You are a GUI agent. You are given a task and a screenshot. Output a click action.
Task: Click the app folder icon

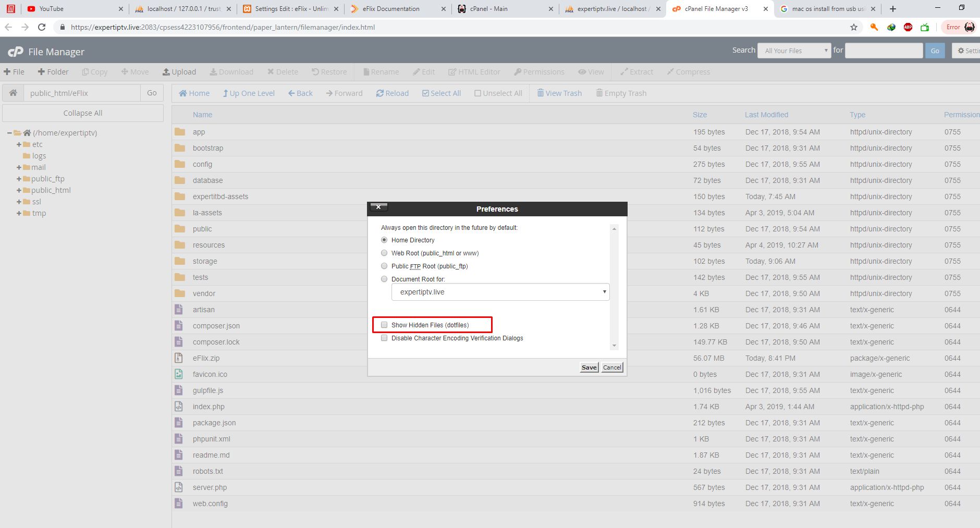180,132
